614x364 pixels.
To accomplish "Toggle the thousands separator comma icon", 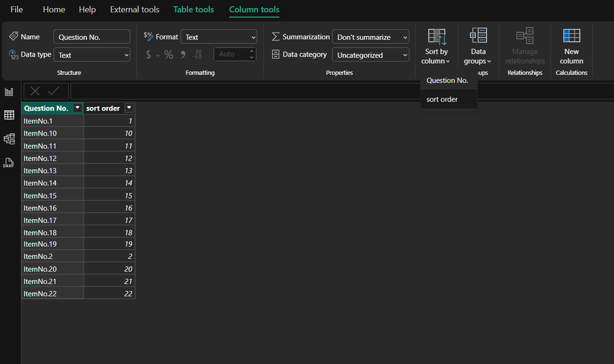I will [183, 55].
